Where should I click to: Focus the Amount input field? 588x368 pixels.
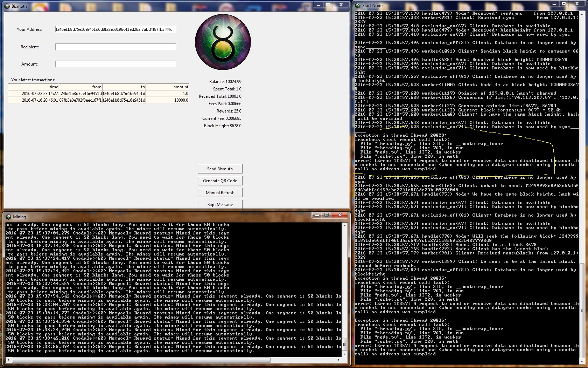(116, 64)
